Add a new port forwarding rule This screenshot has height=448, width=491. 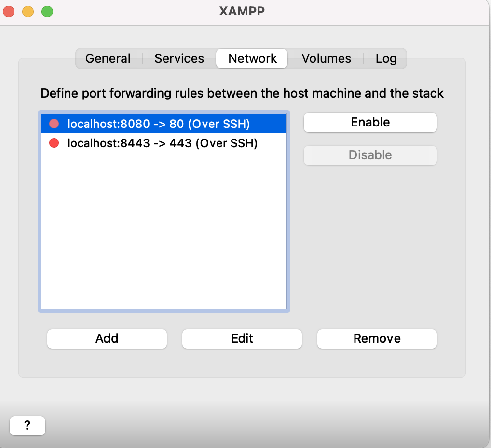click(x=107, y=338)
